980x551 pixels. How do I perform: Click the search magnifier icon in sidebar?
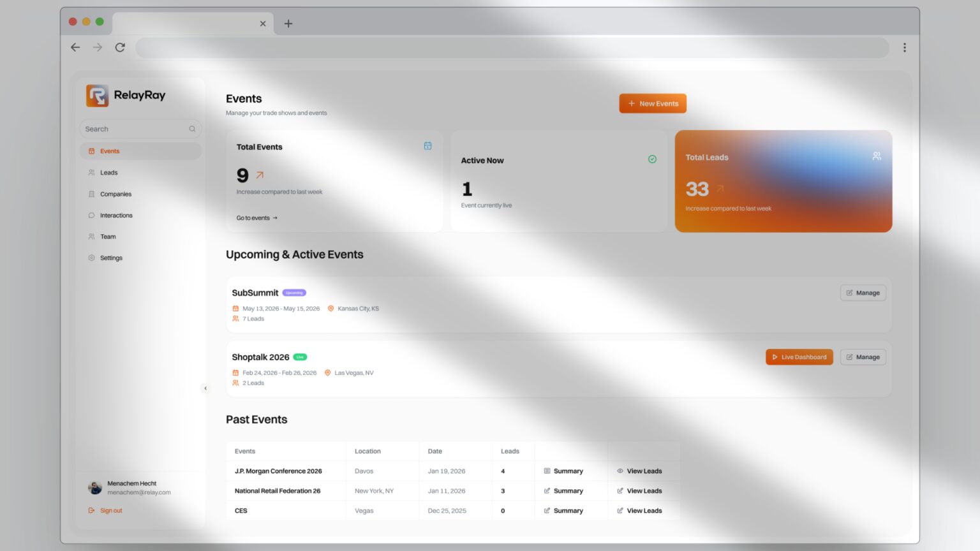point(192,129)
